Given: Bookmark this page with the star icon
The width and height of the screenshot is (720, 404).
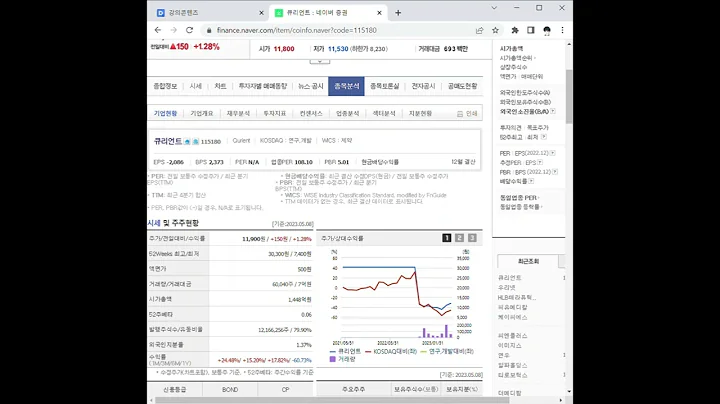Looking at the screenshot, I should click(x=495, y=30).
